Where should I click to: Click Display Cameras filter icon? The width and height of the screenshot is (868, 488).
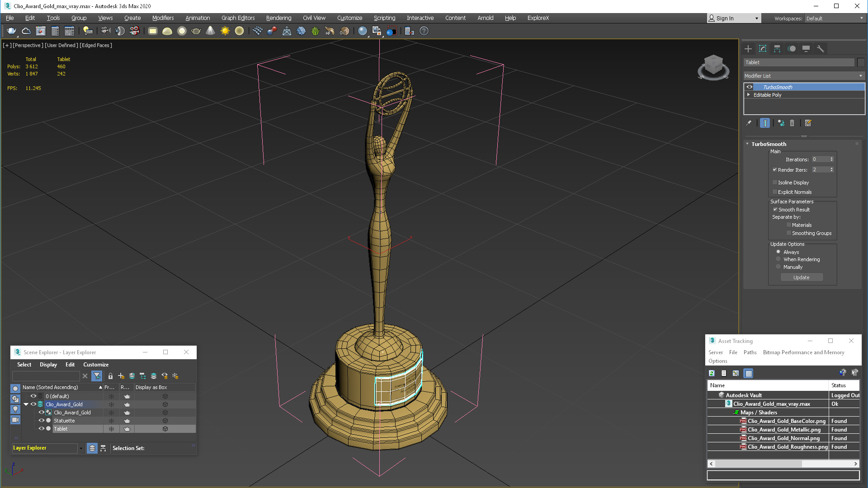pyautogui.click(x=15, y=420)
